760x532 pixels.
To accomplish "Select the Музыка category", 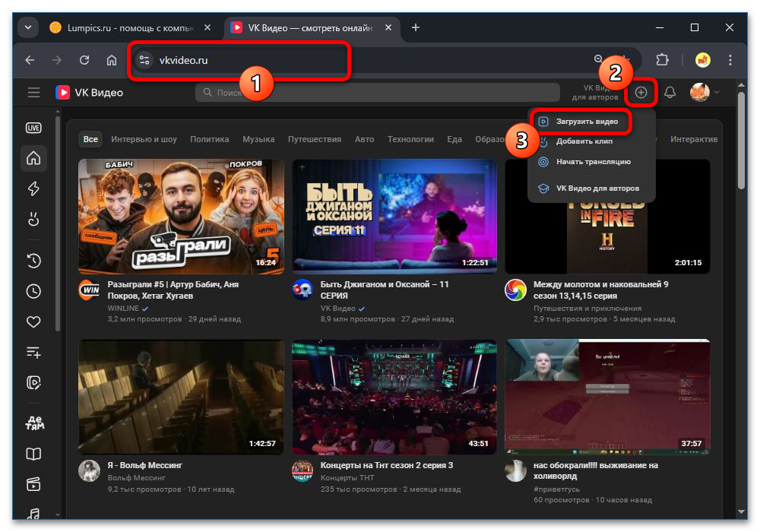I will click(x=258, y=139).
